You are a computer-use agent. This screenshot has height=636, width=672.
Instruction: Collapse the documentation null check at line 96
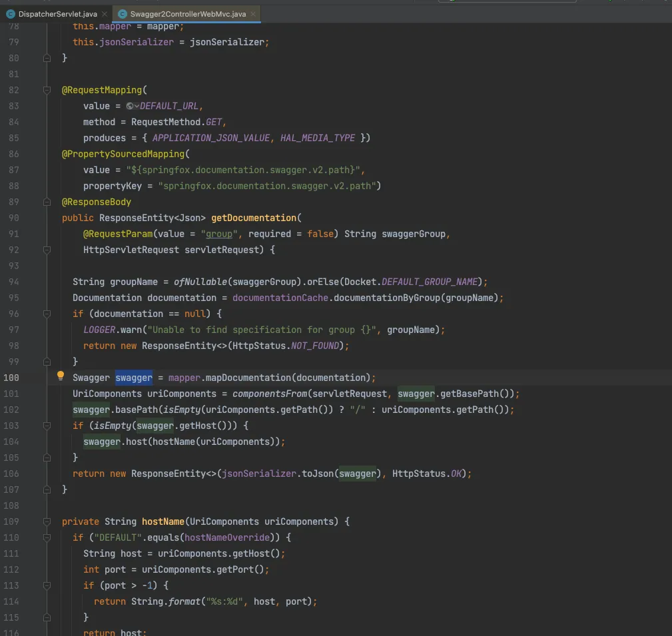[47, 314]
